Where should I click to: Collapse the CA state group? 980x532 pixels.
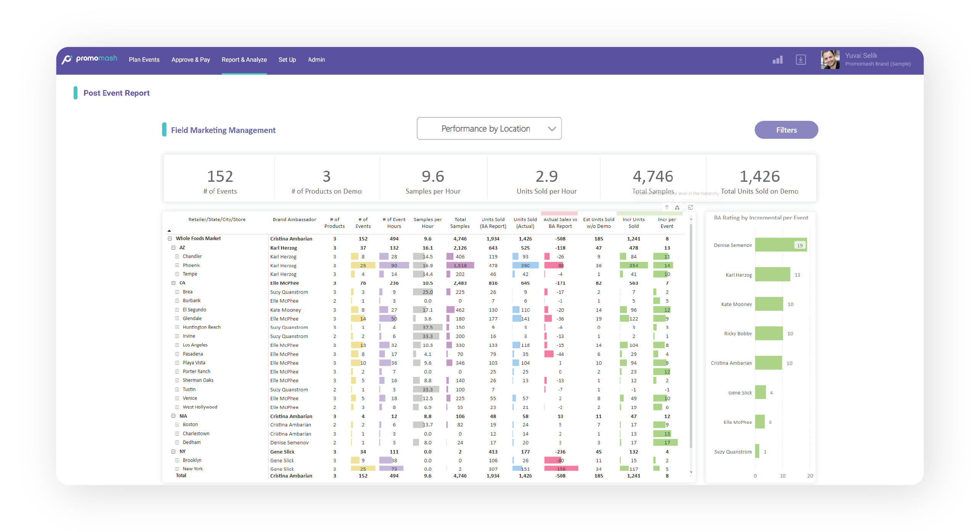(174, 283)
